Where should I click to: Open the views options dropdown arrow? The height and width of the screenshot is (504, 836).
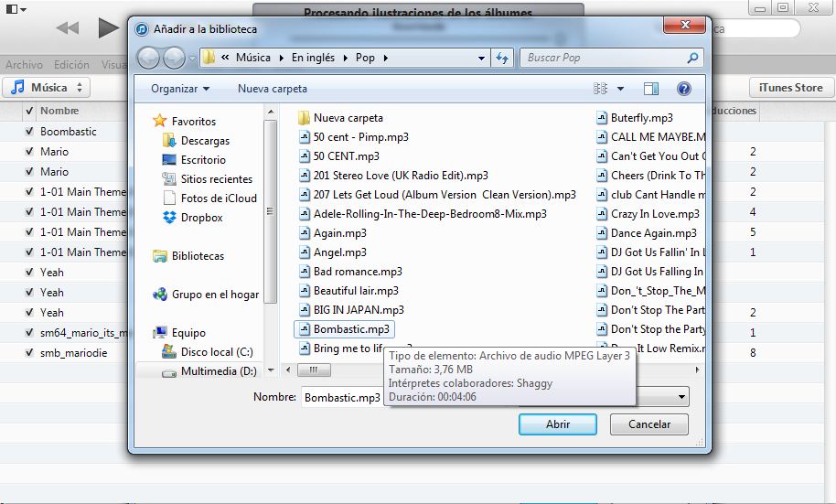coord(621,89)
